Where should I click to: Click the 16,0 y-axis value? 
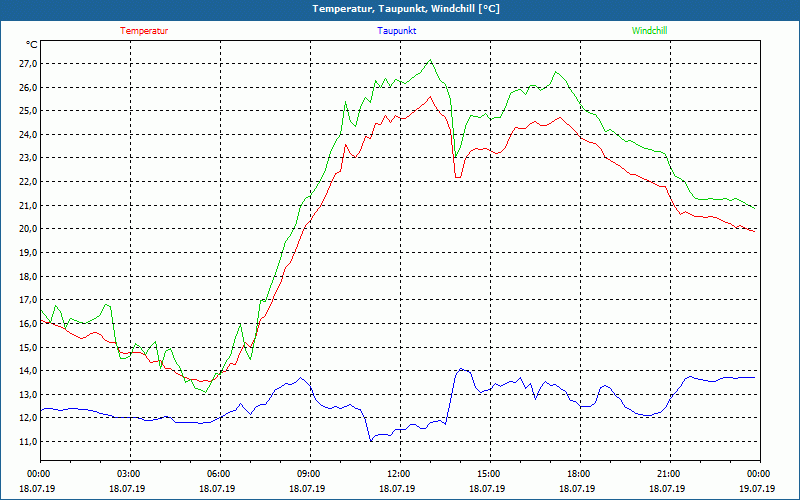tap(29, 323)
